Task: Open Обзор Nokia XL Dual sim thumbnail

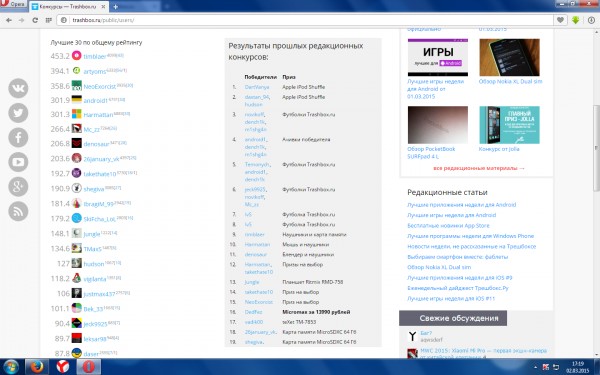Action: point(509,57)
